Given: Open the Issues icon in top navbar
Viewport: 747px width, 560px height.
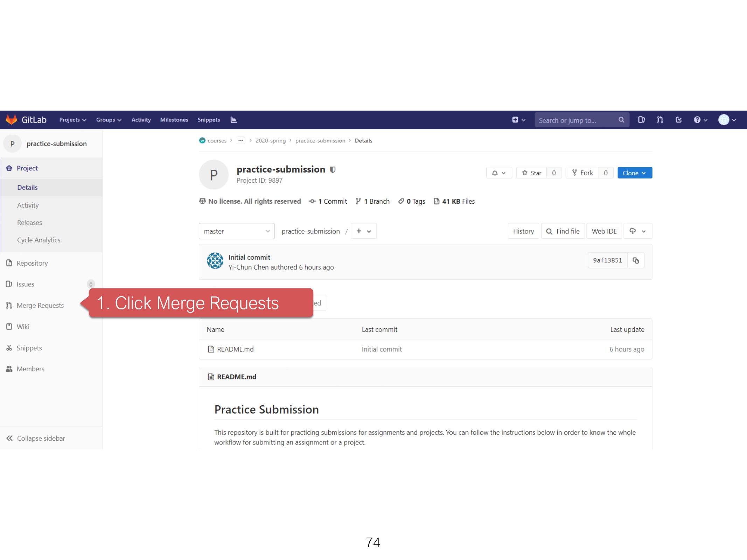Looking at the screenshot, I should (641, 120).
